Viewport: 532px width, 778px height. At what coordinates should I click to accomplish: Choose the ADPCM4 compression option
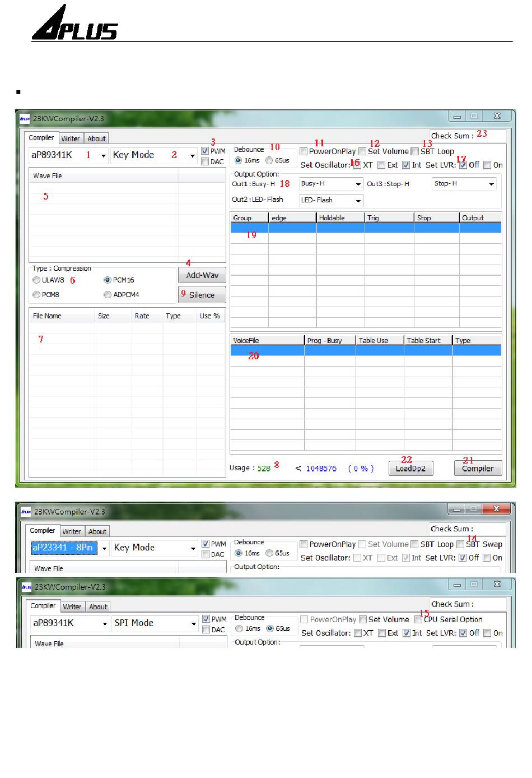(x=108, y=295)
